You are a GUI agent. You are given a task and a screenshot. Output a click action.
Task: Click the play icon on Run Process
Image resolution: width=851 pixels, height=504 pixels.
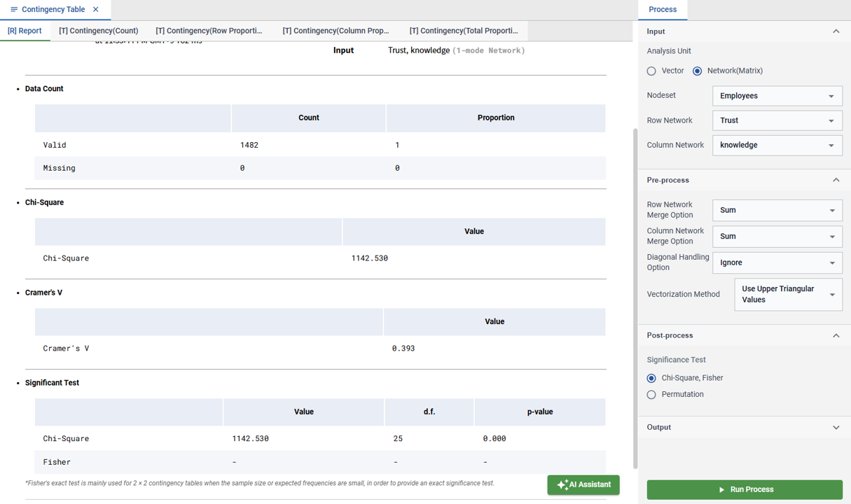[721, 490]
